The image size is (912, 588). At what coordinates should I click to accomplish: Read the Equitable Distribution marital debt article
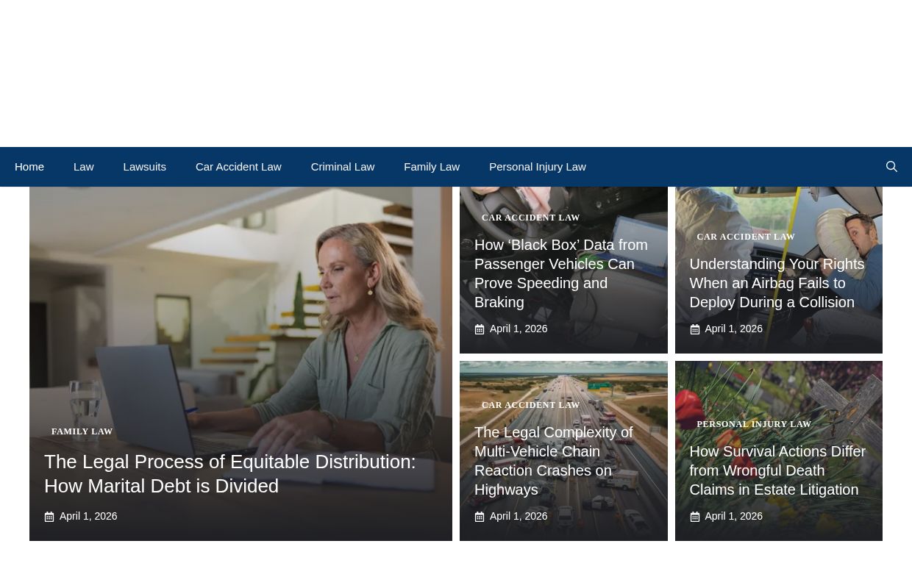[x=229, y=473]
